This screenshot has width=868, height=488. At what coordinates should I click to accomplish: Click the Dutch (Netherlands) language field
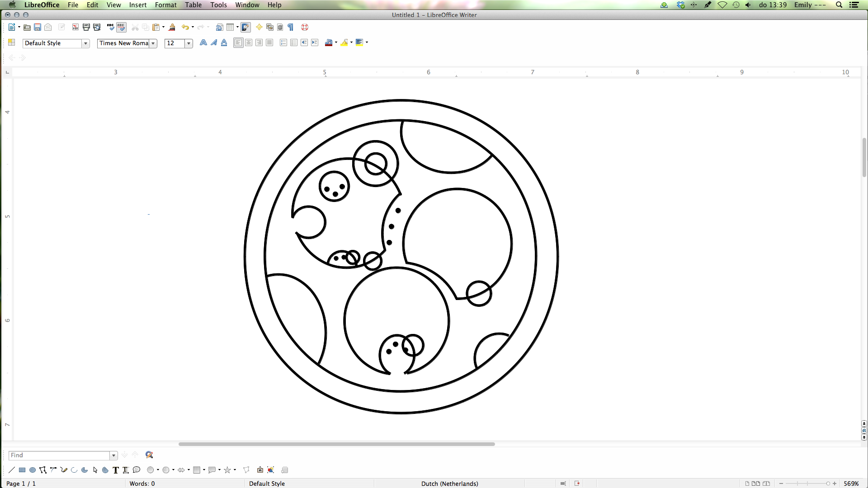click(449, 483)
